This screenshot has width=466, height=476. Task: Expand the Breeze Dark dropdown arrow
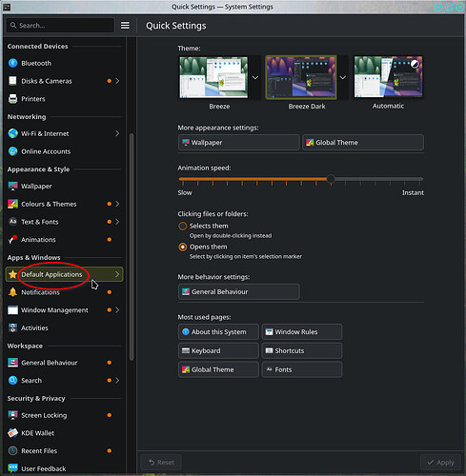343,77
